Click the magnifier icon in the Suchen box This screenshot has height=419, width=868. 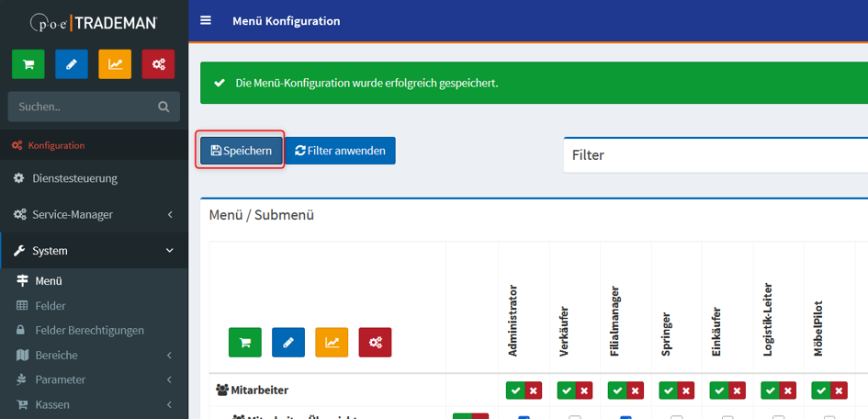[163, 107]
